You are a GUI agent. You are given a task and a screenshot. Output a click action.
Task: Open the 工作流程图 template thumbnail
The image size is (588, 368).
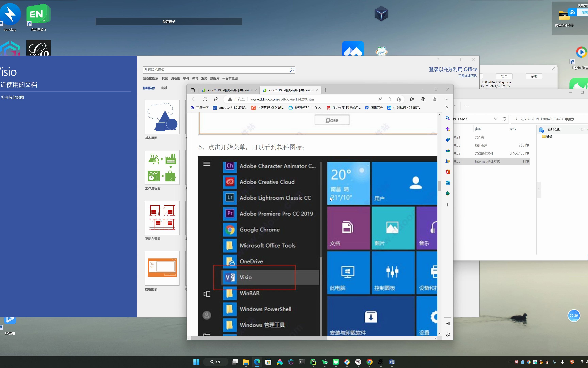(x=162, y=167)
